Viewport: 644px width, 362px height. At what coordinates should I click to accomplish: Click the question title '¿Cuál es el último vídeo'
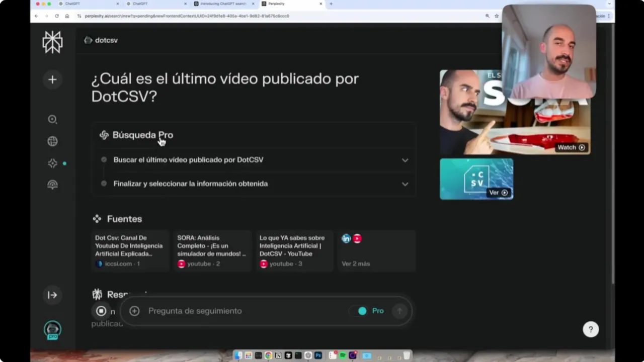(225, 87)
